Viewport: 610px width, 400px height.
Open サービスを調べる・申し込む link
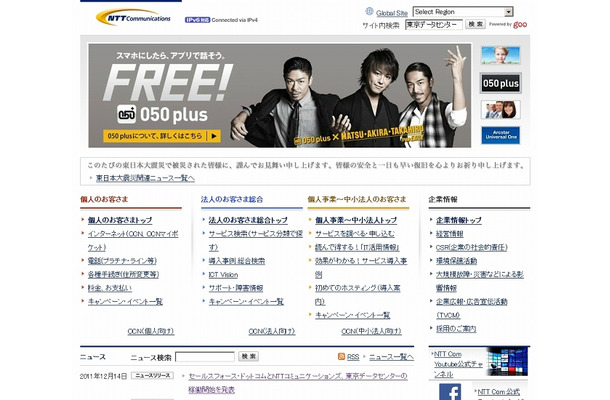coord(355,233)
